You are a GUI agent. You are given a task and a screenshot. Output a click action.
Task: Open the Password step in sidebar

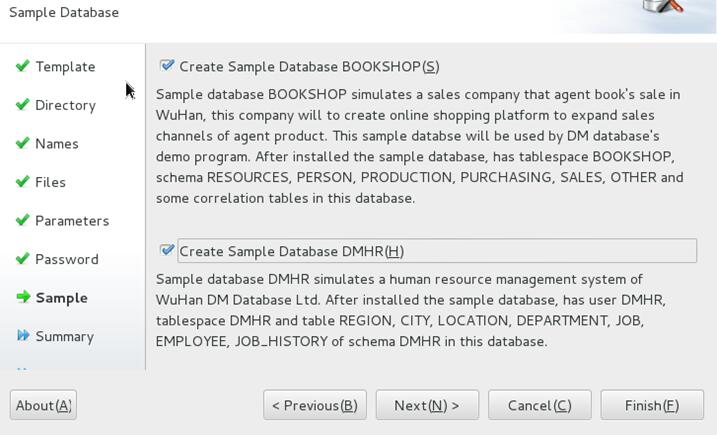click(x=67, y=259)
